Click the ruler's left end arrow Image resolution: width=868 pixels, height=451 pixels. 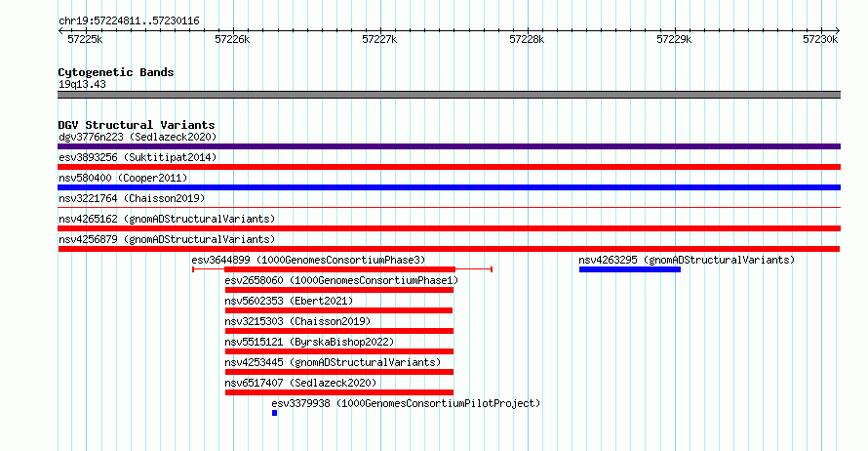60,31
